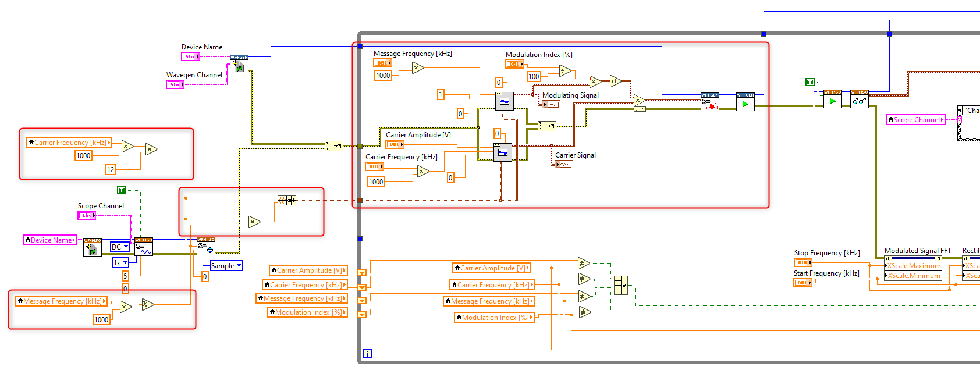Toggle the True constant above Scope Channel
980x388 pixels.
(x=122, y=190)
